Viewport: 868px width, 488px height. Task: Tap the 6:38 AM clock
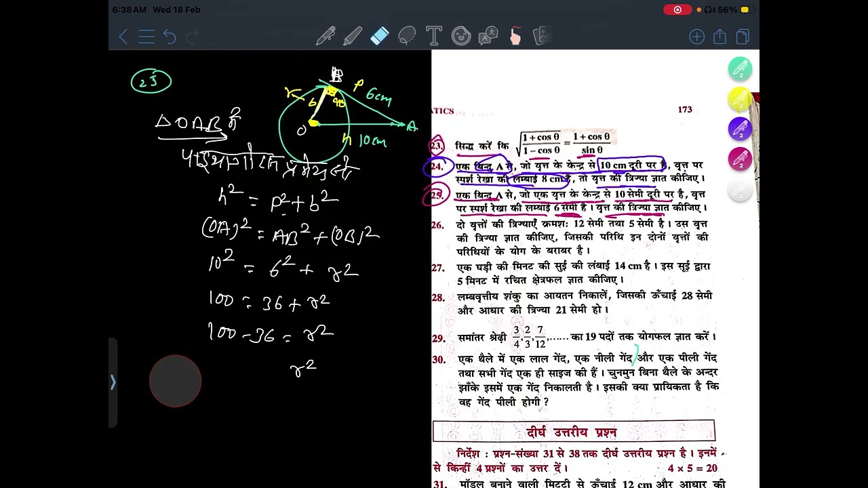pyautogui.click(x=129, y=9)
